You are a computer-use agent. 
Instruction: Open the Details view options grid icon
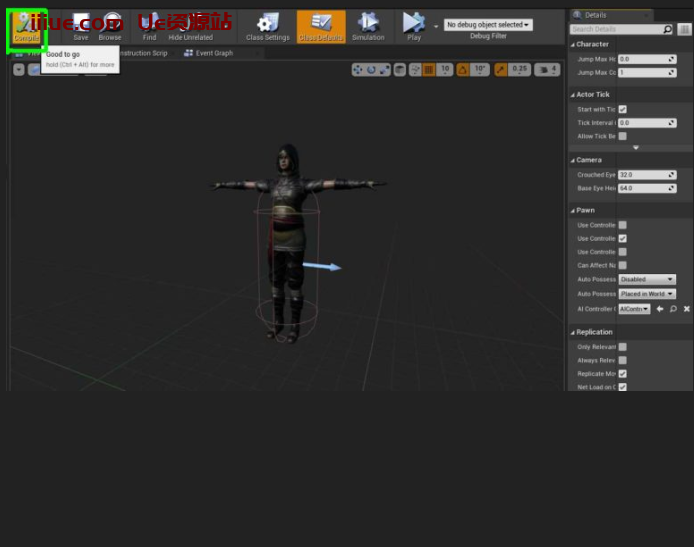click(685, 30)
